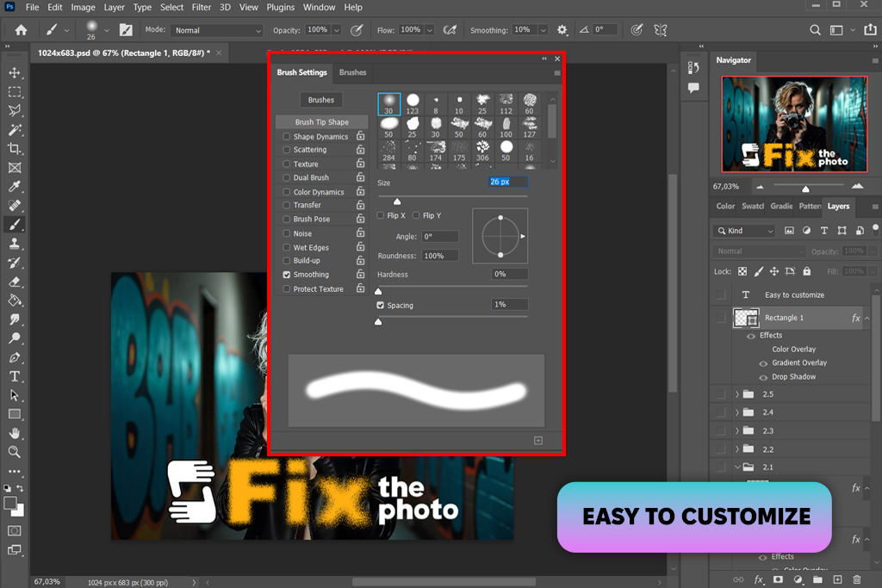Click the Home icon in options bar
Viewport: 882px width, 588px height.
click(21, 30)
